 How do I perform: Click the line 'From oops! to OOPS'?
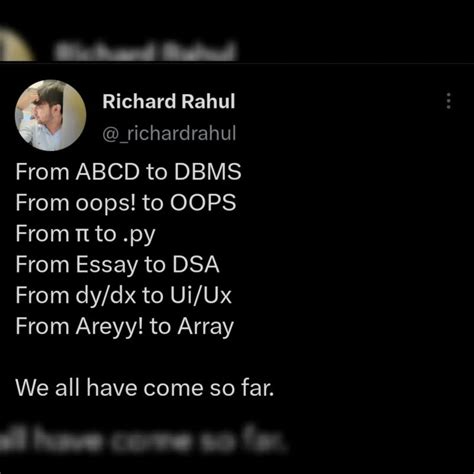pos(126,203)
